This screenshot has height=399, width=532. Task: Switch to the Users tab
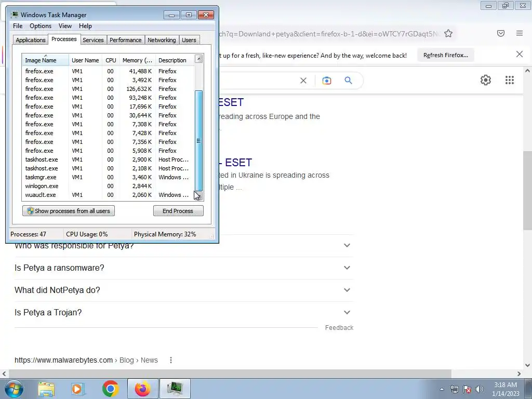[189, 40]
